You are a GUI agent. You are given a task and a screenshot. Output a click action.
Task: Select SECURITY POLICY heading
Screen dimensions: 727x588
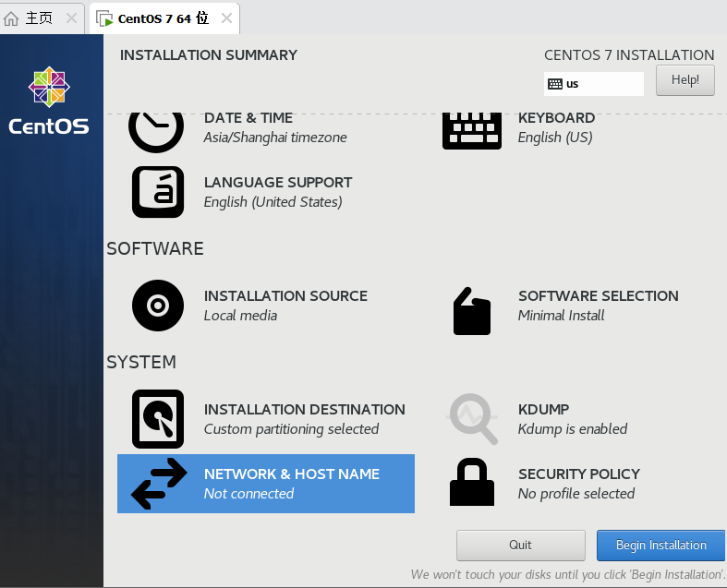click(x=579, y=474)
